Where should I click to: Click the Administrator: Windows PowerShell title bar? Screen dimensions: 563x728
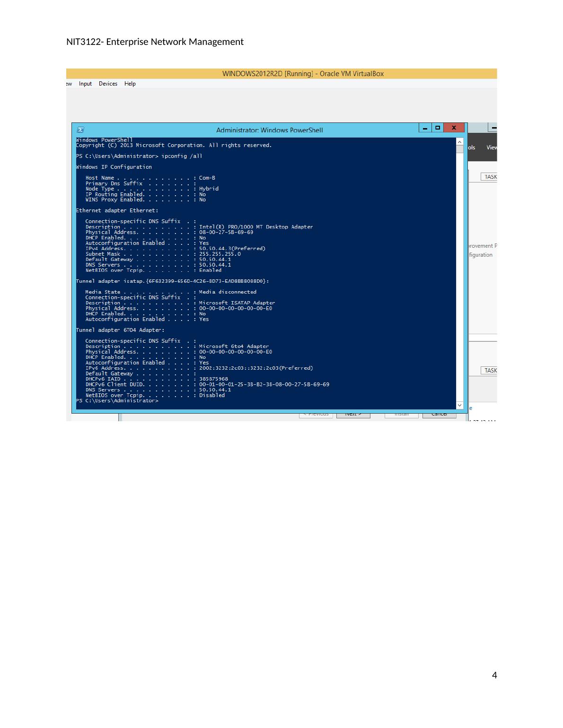click(269, 130)
